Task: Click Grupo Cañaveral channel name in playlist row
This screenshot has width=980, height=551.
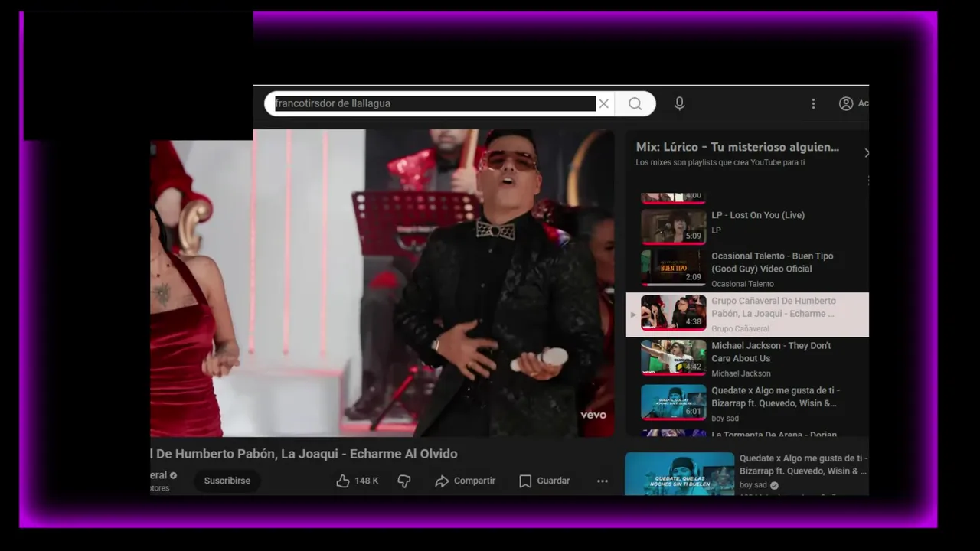Action: pyautogui.click(x=740, y=328)
